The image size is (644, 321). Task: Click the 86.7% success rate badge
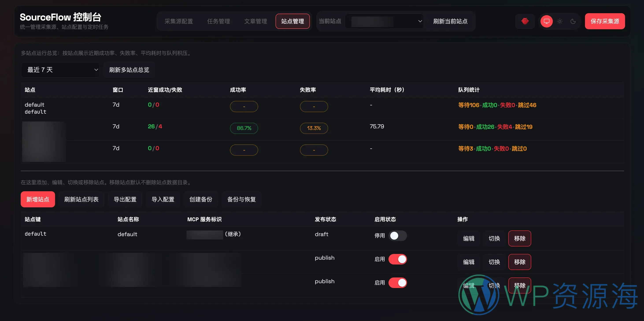pyautogui.click(x=244, y=128)
